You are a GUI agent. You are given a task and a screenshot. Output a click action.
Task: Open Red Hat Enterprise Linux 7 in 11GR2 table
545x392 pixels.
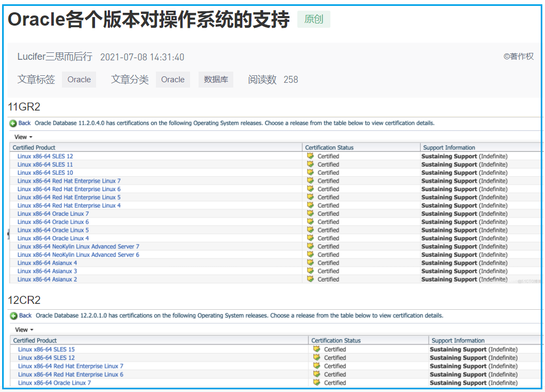69,181
